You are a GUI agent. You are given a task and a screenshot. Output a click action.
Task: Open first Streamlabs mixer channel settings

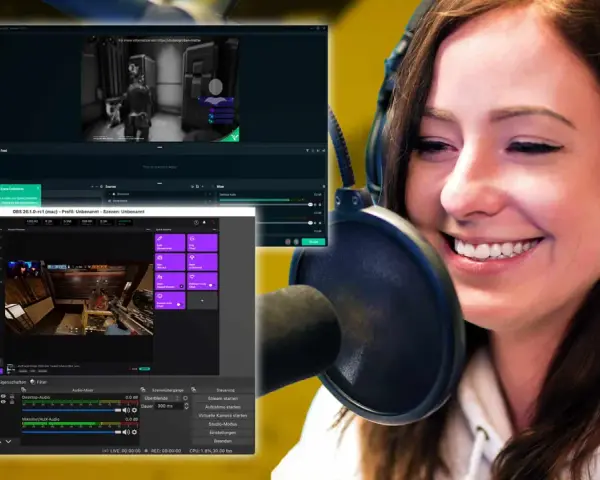[320, 205]
